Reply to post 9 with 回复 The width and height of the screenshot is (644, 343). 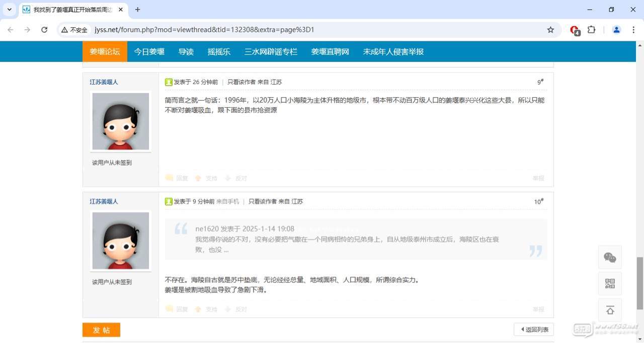point(177,178)
